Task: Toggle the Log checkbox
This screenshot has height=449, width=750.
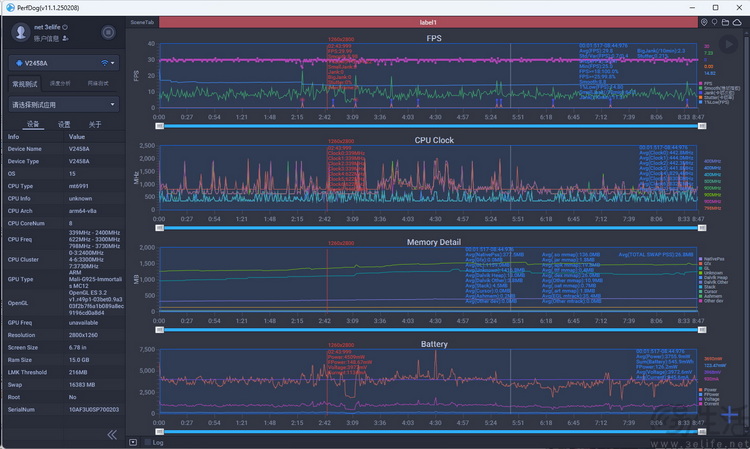Action: 148,442
